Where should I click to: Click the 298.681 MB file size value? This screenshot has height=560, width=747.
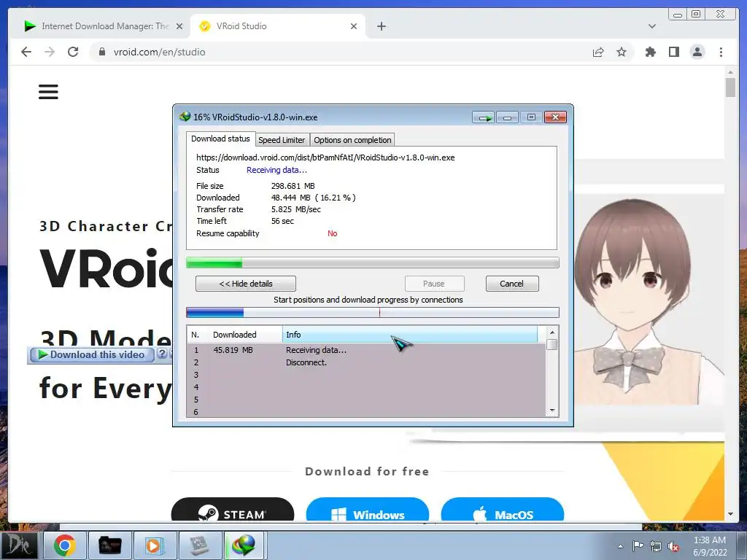[x=293, y=186]
